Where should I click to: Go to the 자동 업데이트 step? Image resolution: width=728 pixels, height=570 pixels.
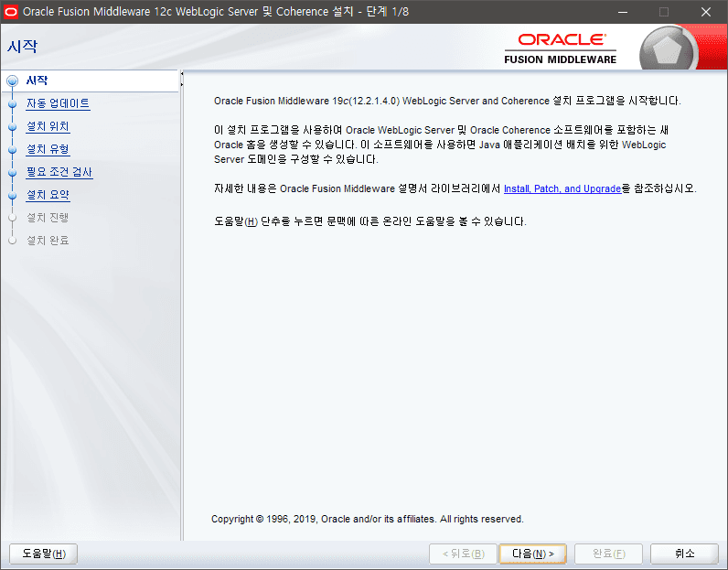coord(58,103)
